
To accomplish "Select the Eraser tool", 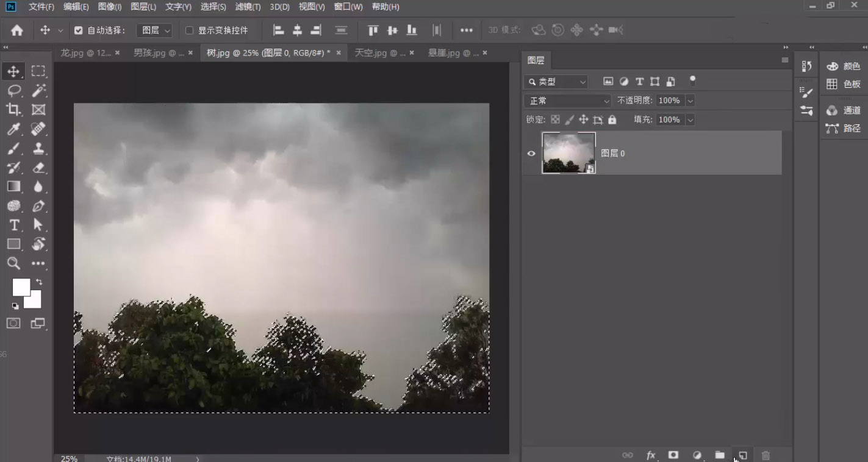I will point(38,167).
